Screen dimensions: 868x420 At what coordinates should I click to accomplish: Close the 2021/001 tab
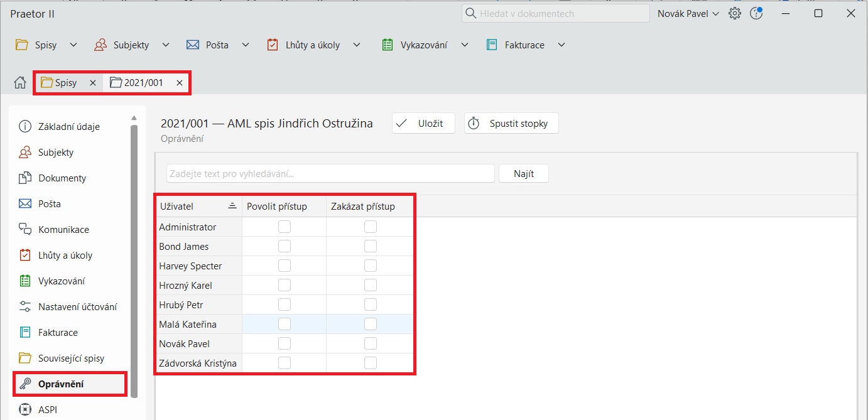(179, 83)
